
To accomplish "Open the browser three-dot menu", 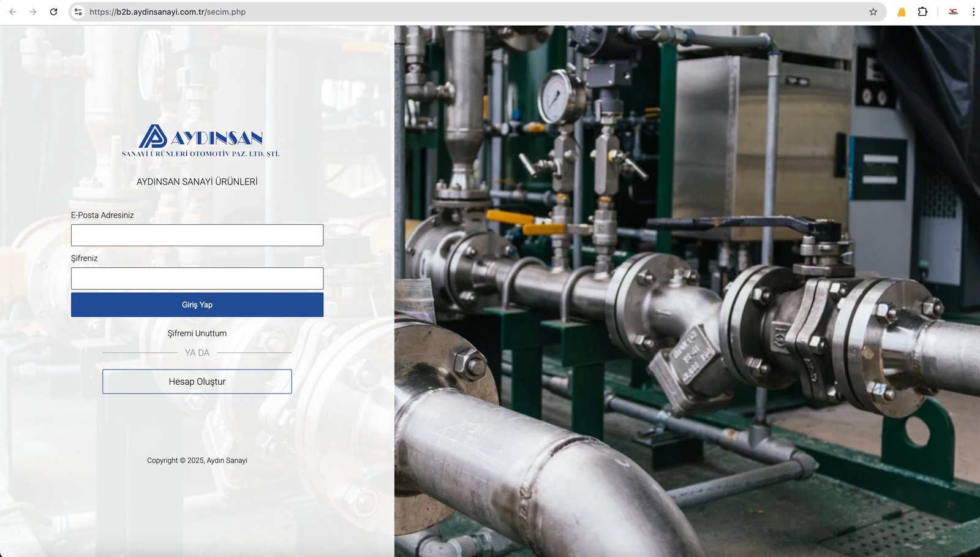I will click(973, 12).
